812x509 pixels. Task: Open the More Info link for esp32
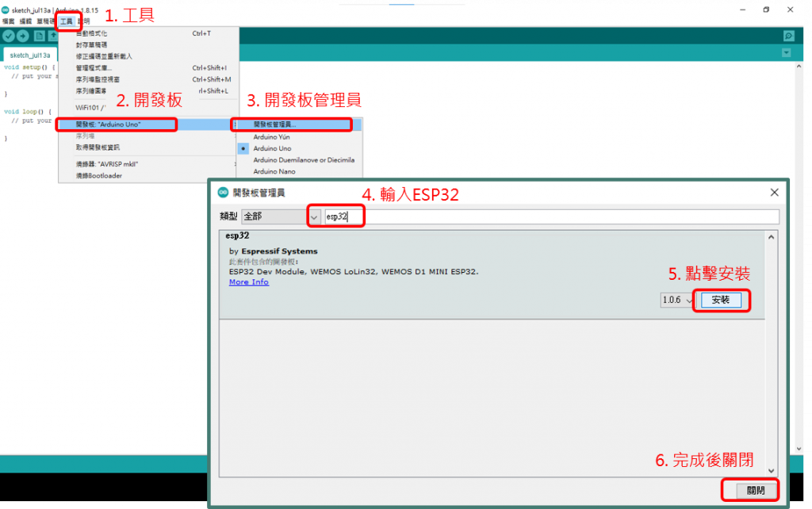point(248,281)
